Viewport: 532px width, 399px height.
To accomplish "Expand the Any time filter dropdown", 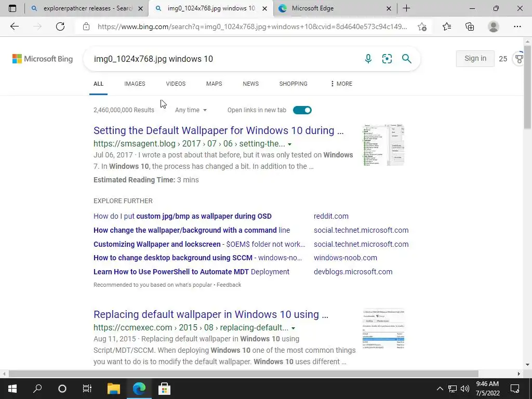I will point(191,110).
